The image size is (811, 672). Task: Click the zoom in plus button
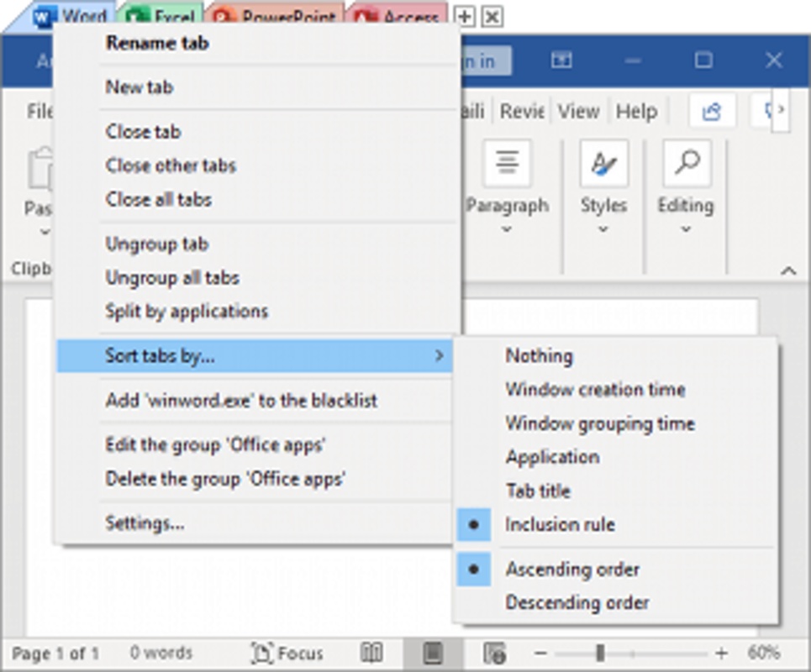point(722,654)
